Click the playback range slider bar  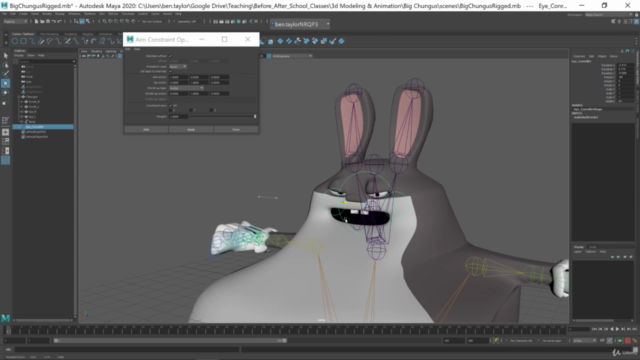click(170, 340)
